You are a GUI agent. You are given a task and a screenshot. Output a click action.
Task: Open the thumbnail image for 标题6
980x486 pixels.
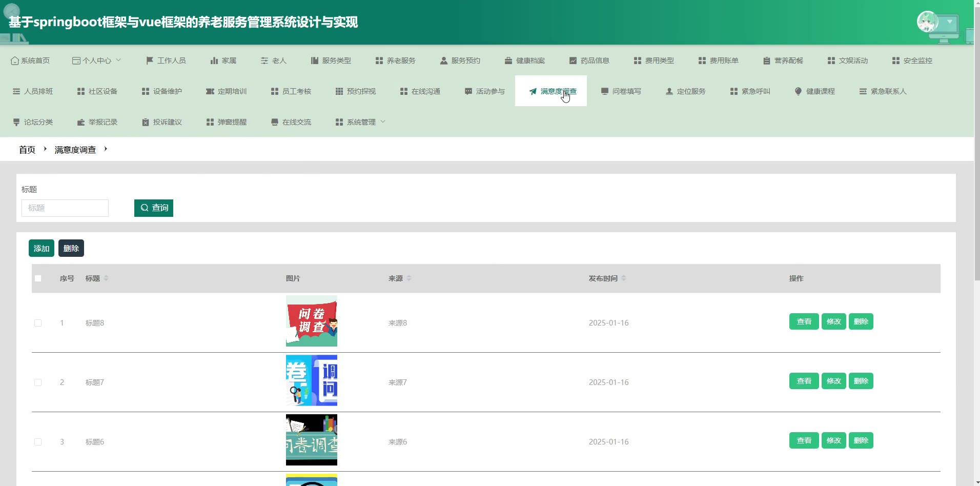pyautogui.click(x=312, y=440)
